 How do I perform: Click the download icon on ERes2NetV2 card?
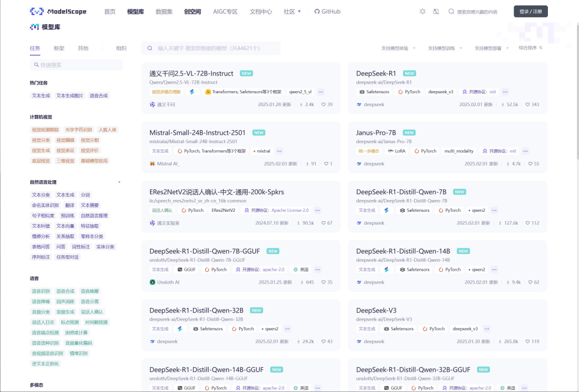(x=299, y=223)
